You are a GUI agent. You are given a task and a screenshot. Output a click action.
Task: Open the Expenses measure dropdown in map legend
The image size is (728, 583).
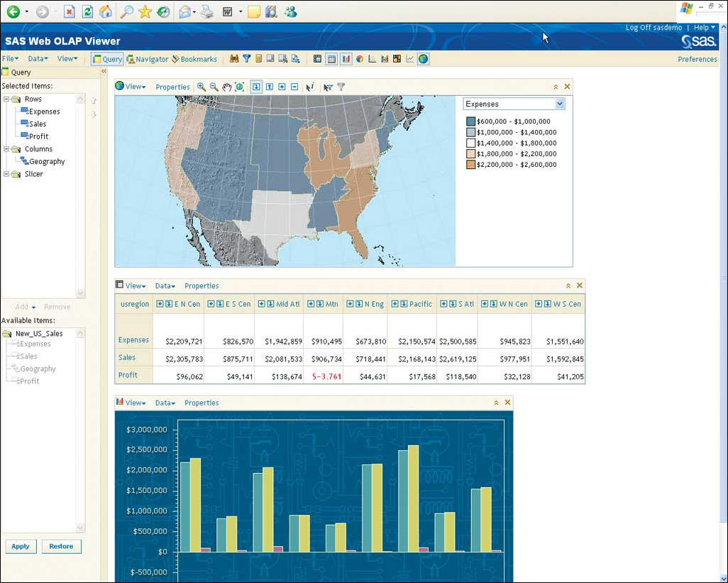click(x=560, y=104)
